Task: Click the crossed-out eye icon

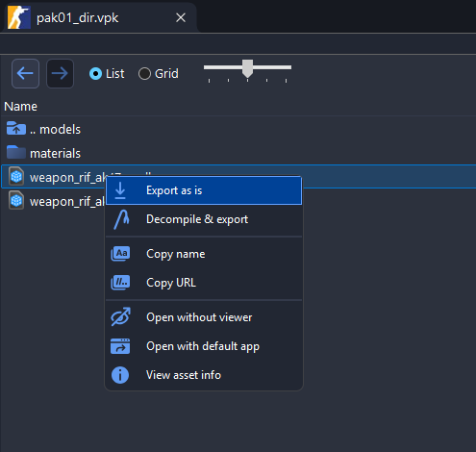Action: tap(120, 316)
